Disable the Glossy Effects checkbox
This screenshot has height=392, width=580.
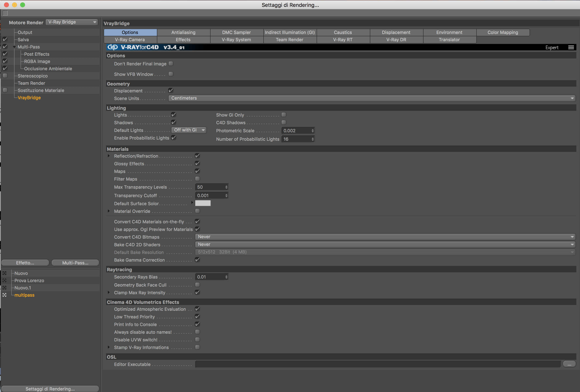(197, 164)
